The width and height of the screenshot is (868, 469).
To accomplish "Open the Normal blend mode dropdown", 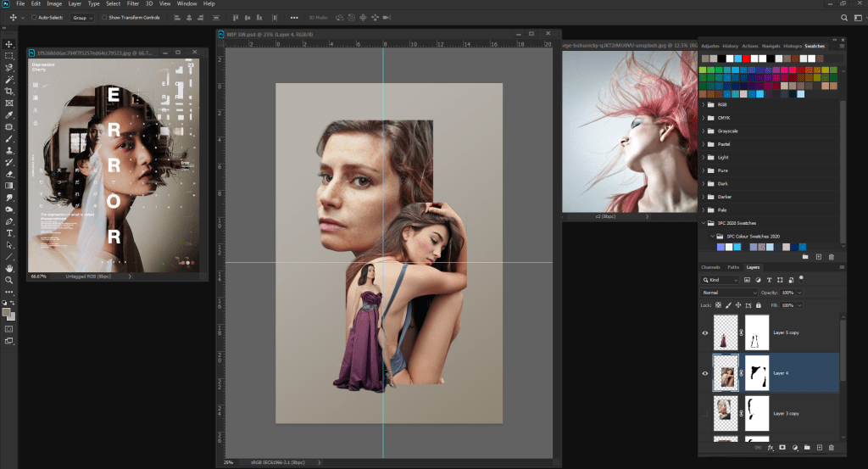I will pyautogui.click(x=729, y=293).
